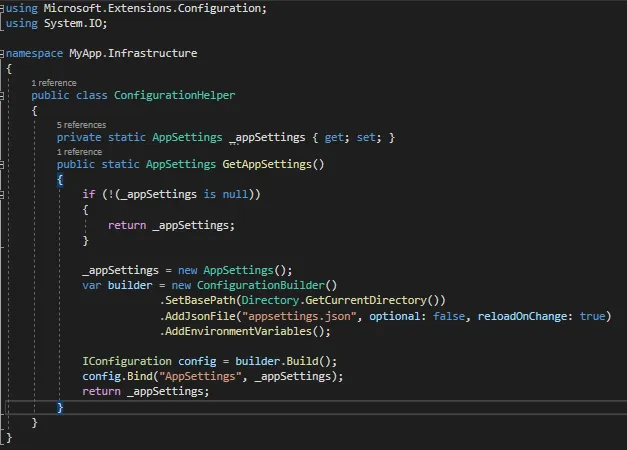Click the set accessor keyword
The image size is (627, 450).
pos(366,138)
